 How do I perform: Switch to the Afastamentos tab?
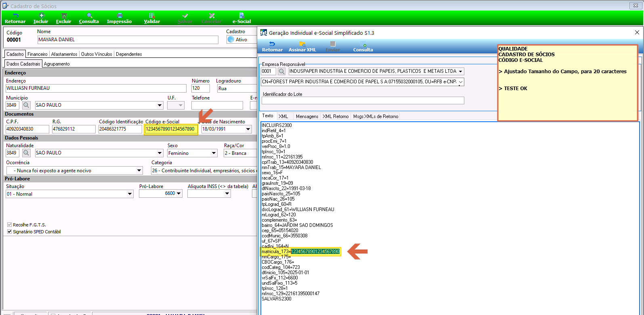(x=64, y=54)
